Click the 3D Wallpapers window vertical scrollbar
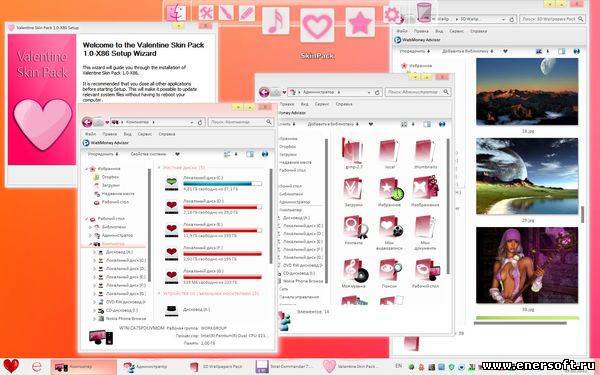 click(582, 214)
